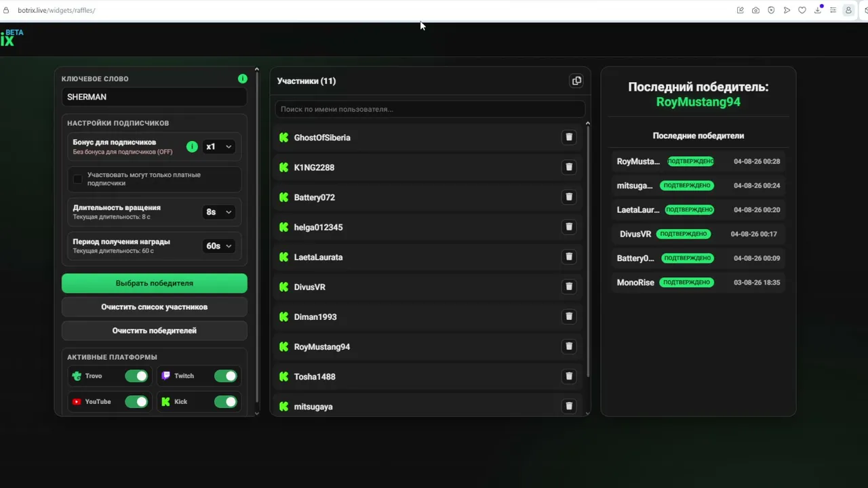Click Очистить победителей button

point(155,331)
